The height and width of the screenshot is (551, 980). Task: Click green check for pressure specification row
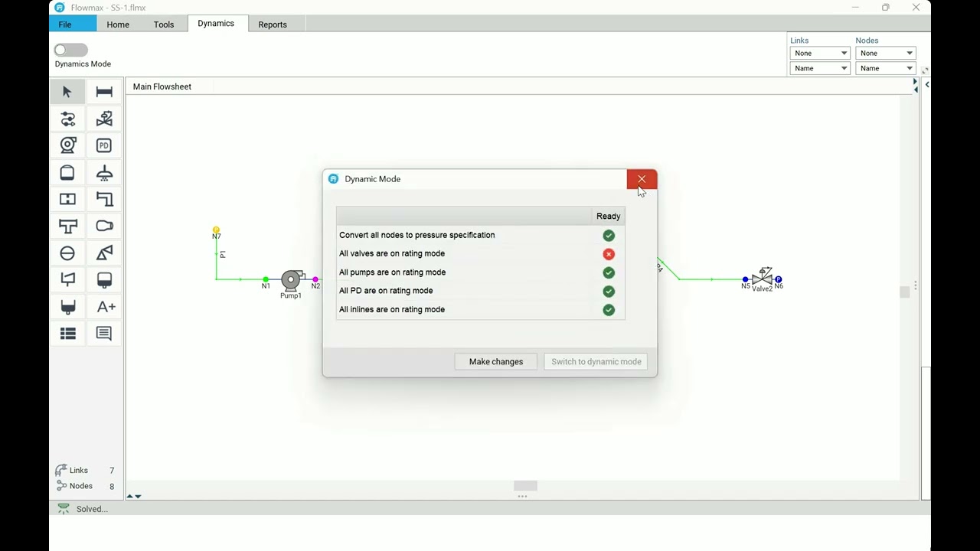tap(609, 236)
